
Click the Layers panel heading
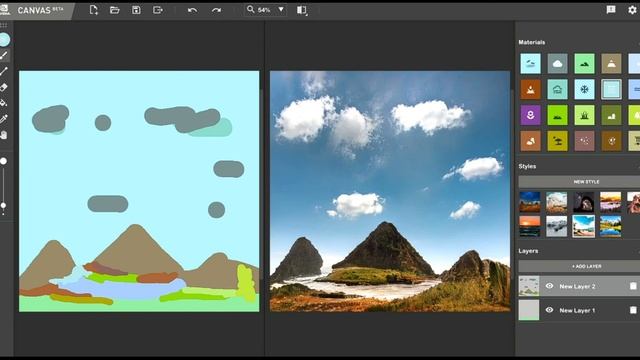click(528, 251)
